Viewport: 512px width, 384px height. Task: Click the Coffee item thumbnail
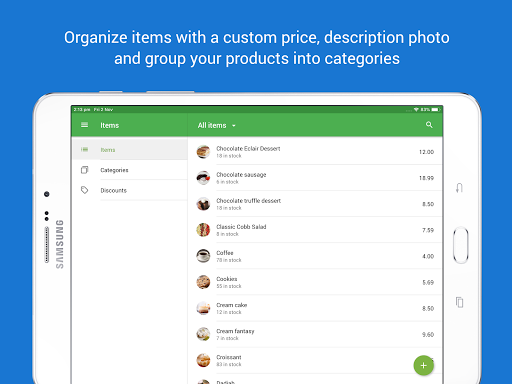203,256
